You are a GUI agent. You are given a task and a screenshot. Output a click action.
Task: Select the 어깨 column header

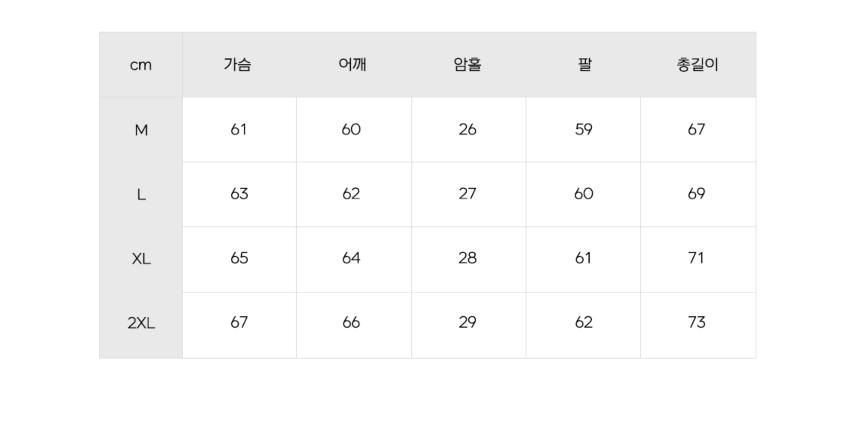(352, 64)
